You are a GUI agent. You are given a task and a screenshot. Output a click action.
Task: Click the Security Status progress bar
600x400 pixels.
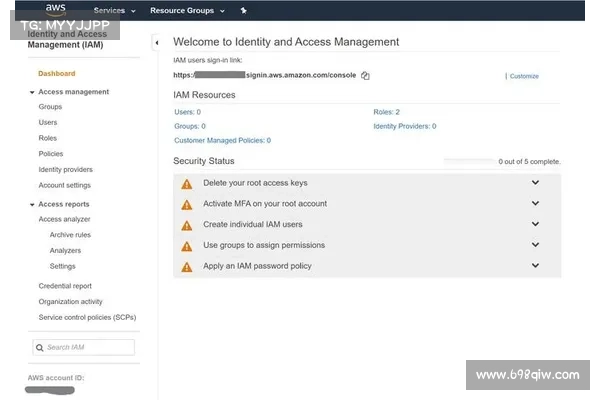click(x=469, y=162)
